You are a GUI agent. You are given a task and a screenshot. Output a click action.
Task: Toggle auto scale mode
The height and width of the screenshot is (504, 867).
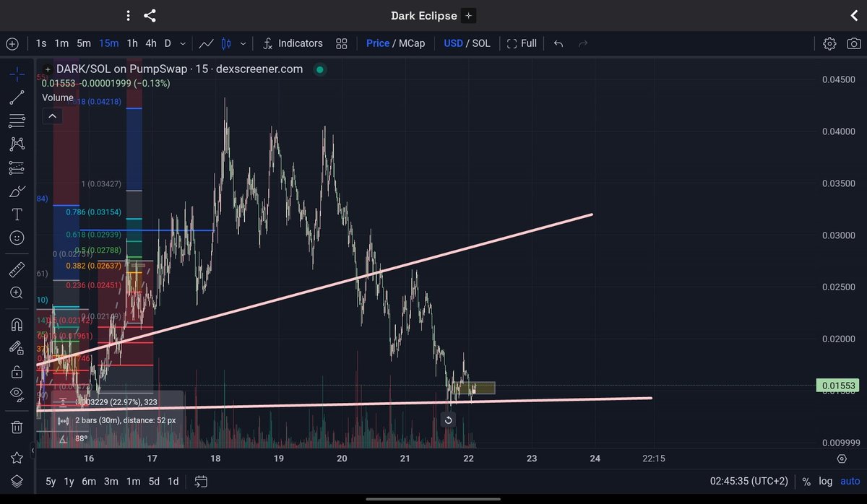850,482
